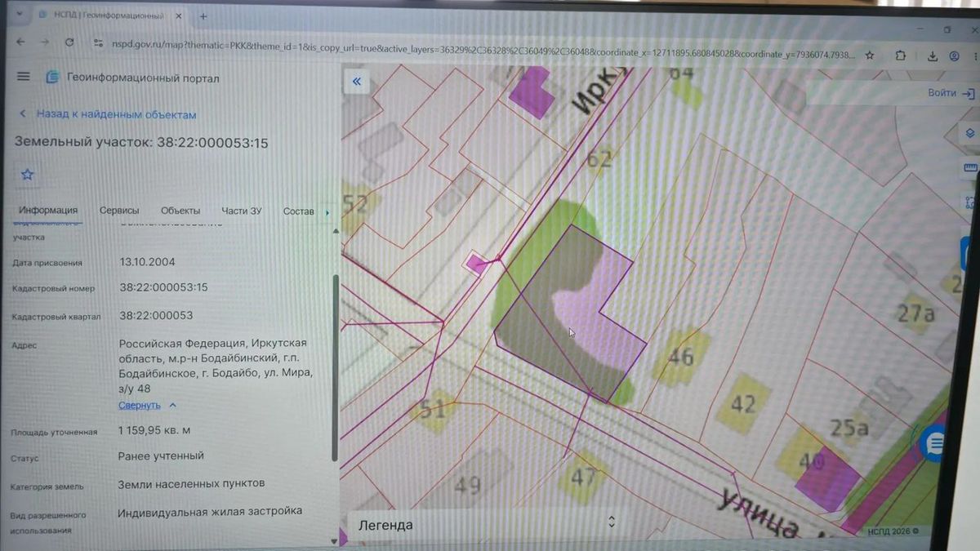Open browser downloads
The width and height of the screenshot is (980, 551).
933,56
